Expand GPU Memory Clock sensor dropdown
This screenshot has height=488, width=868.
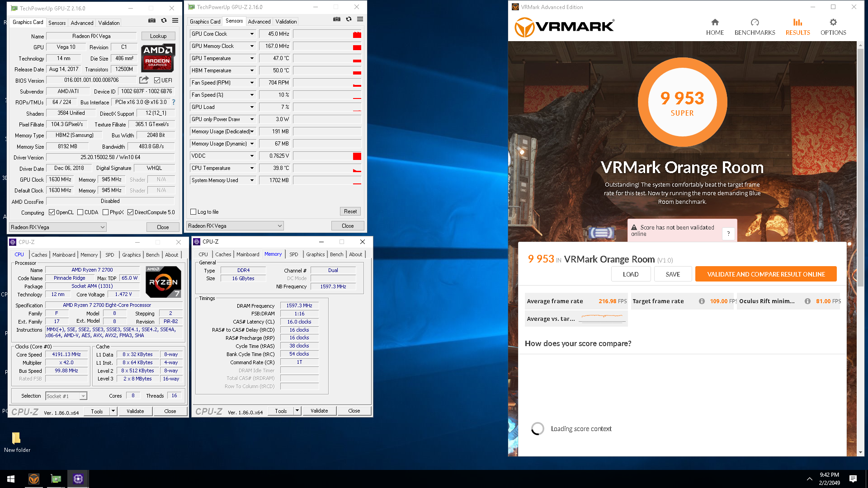pyautogui.click(x=252, y=46)
